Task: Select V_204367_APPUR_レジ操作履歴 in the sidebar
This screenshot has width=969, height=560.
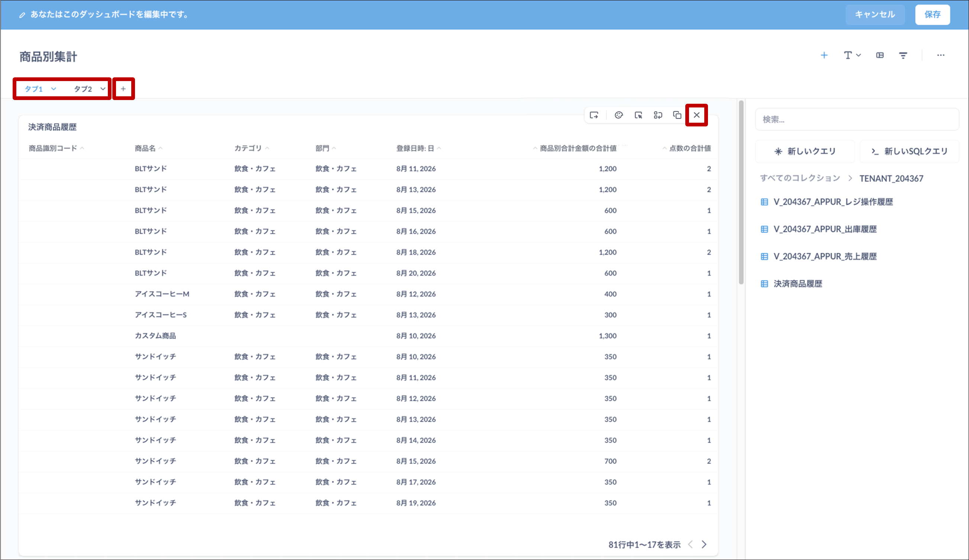Action: pos(827,202)
